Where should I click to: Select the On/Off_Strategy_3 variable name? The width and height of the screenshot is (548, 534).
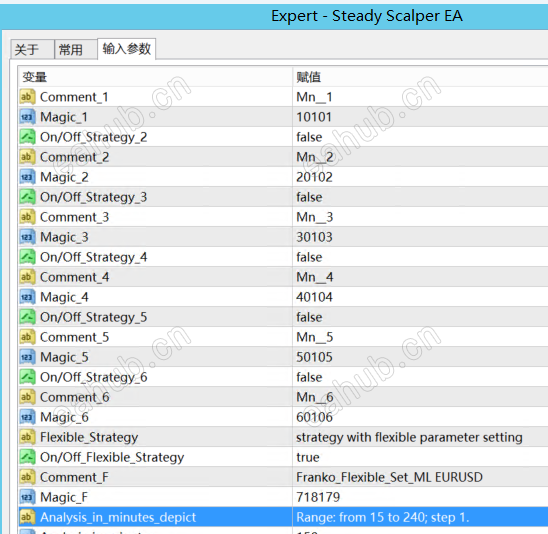(x=93, y=197)
